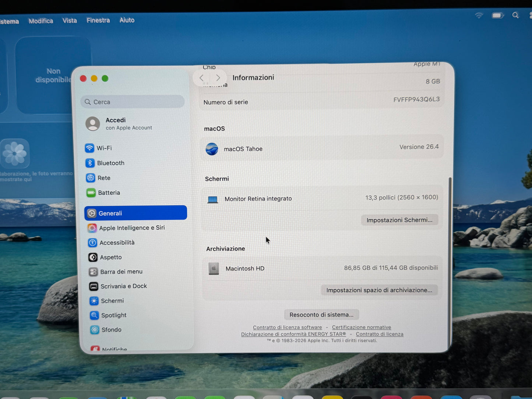This screenshot has height=399, width=532.
Task: Open Resoconto di sistema
Action: [x=321, y=315]
